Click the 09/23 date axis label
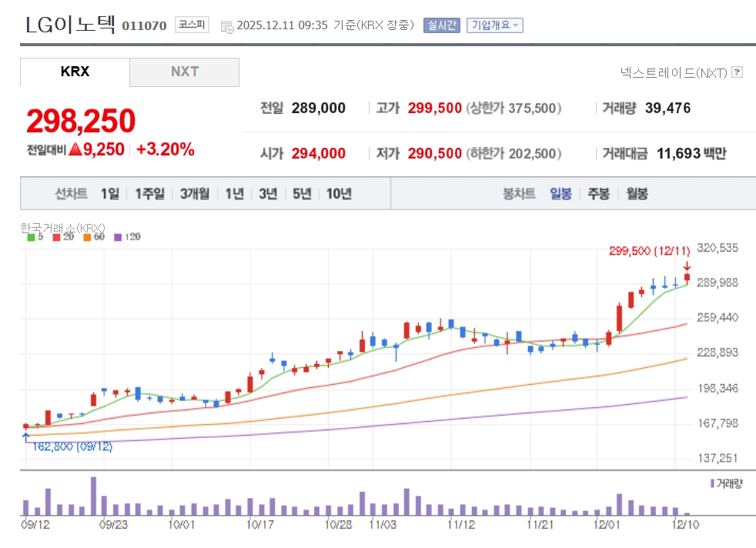This screenshot has height=548, width=756. 113,524
